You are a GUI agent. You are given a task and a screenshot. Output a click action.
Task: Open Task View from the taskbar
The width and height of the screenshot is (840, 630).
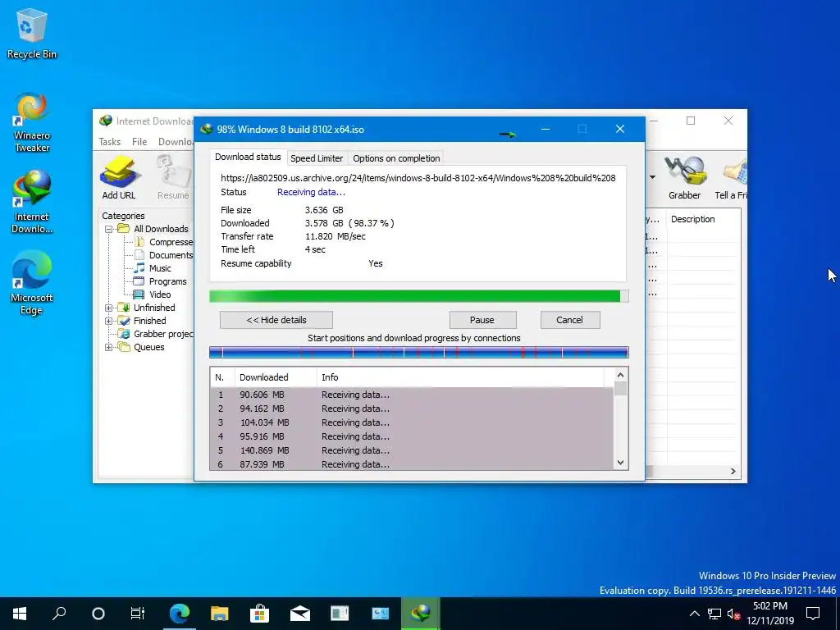(138, 614)
